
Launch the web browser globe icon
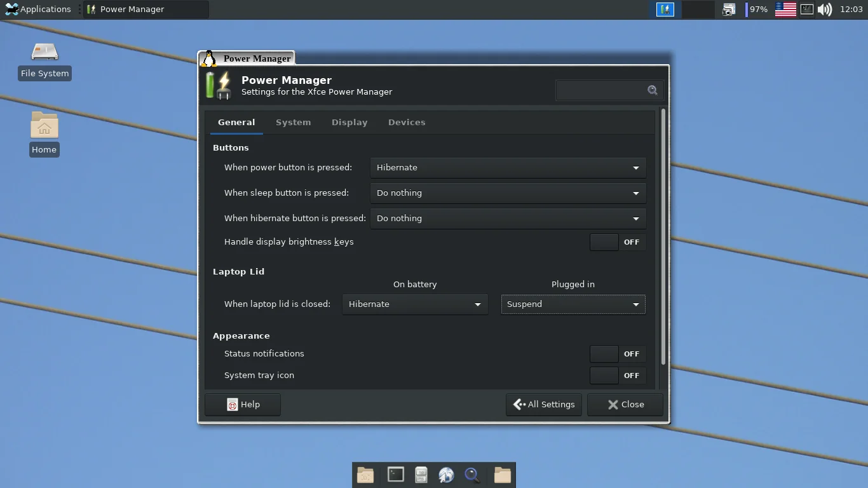pyautogui.click(x=446, y=475)
